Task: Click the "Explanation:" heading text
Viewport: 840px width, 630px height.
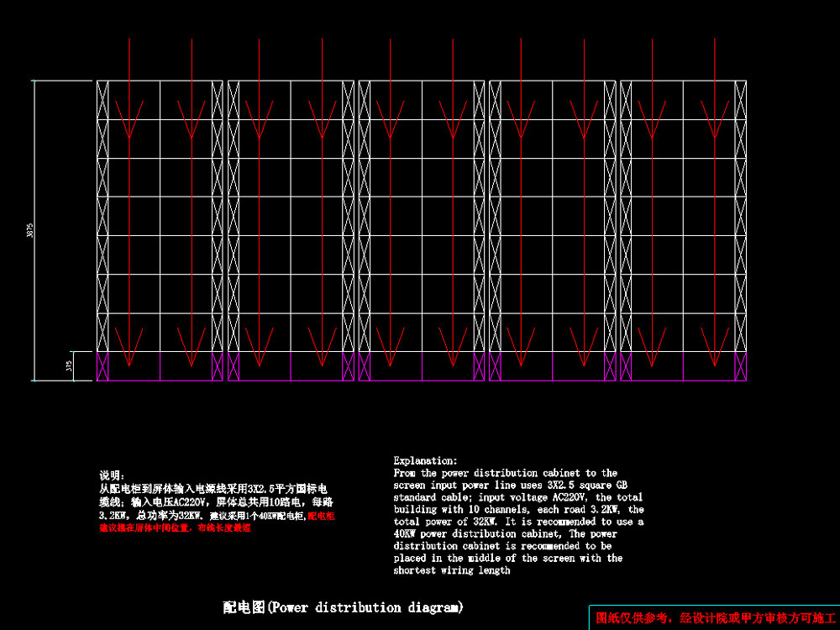Action: pos(425,461)
